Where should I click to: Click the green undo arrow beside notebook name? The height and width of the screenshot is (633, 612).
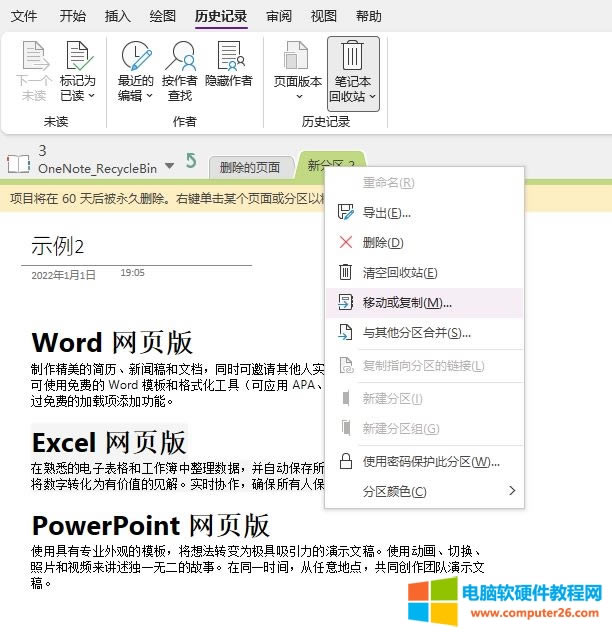pos(191,161)
